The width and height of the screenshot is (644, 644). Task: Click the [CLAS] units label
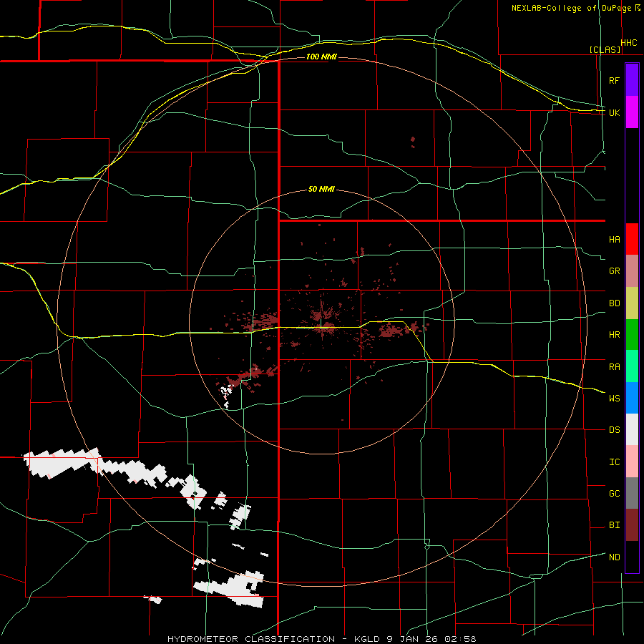coord(605,50)
